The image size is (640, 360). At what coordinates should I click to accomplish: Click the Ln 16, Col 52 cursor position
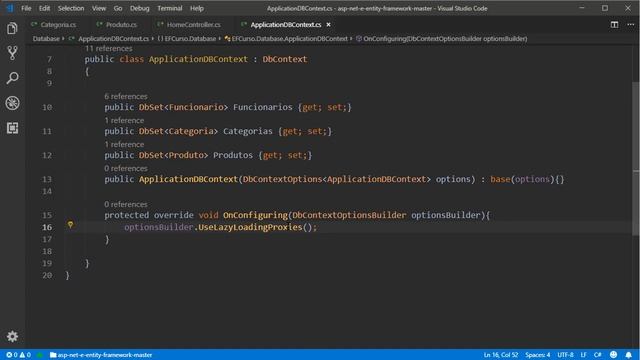(500, 355)
